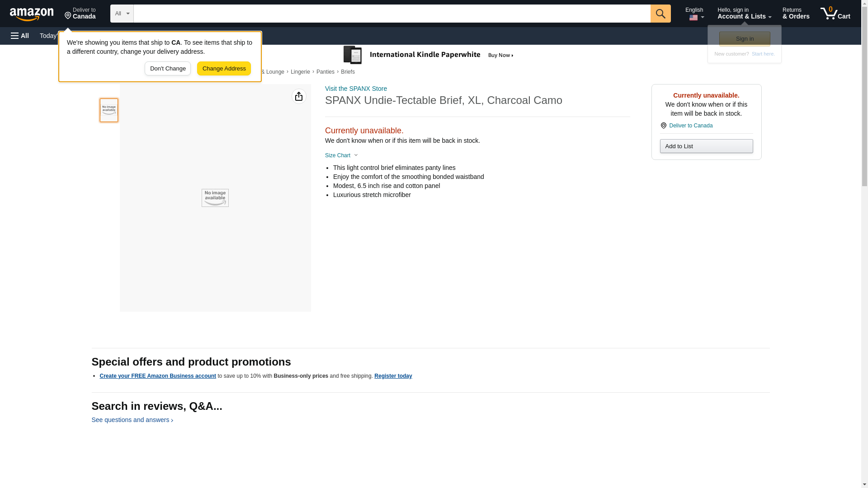868x488 pixels.
Task: Click the Don't Change button
Action: (168, 69)
